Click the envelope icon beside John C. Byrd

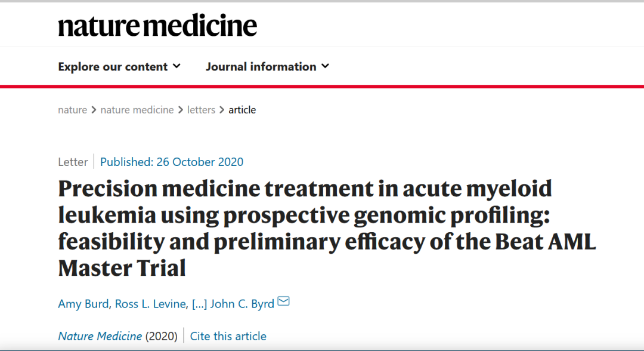[x=284, y=301]
